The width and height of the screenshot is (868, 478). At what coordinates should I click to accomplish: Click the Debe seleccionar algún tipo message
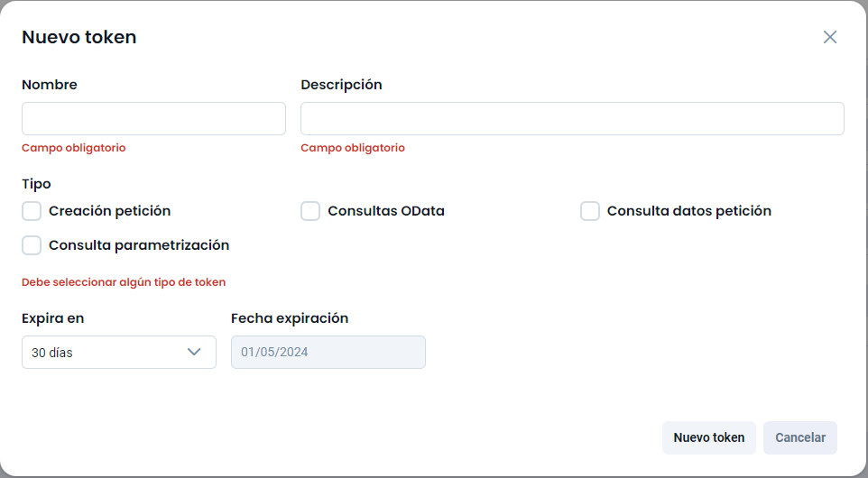(124, 282)
